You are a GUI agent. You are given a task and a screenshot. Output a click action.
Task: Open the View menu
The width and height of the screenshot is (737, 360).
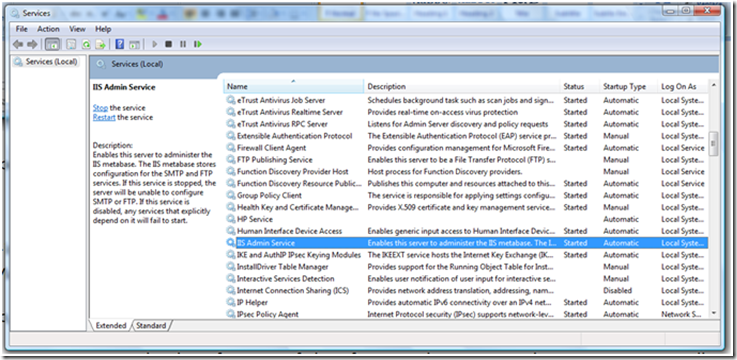(x=78, y=29)
